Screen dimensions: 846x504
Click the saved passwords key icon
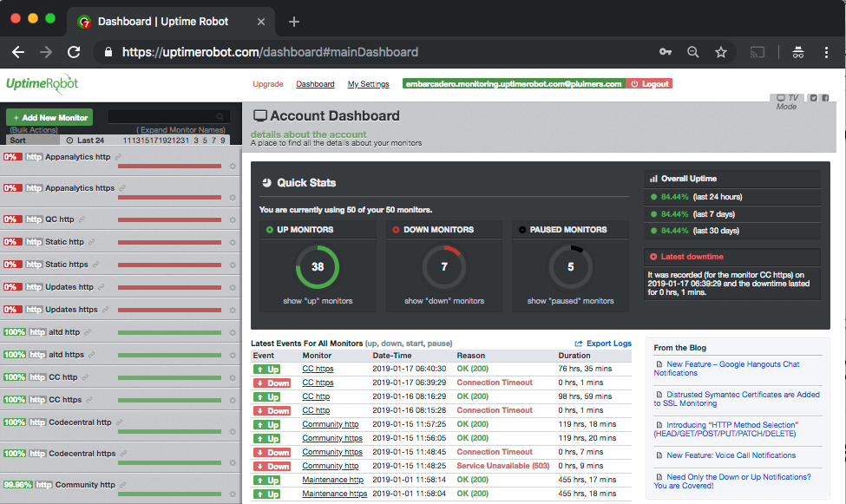[665, 52]
